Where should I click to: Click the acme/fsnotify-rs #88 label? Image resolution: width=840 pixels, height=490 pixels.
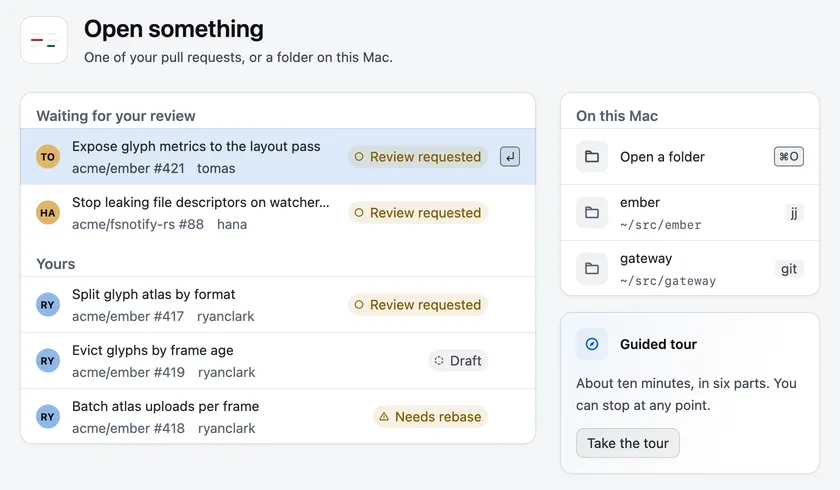pos(138,224)
